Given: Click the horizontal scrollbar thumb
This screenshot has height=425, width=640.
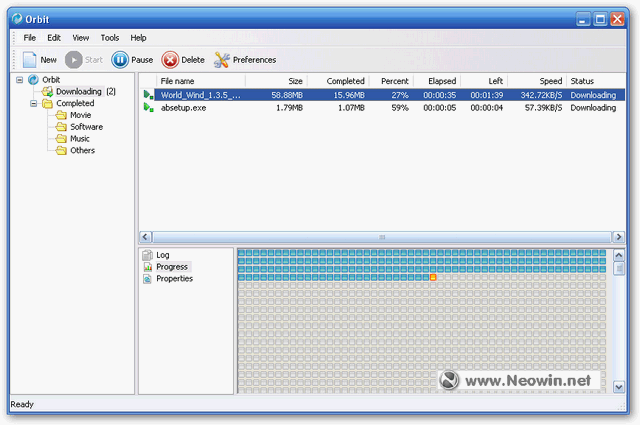Looking at the screenshot, I should pyautogui.click(x=382, y=237).
